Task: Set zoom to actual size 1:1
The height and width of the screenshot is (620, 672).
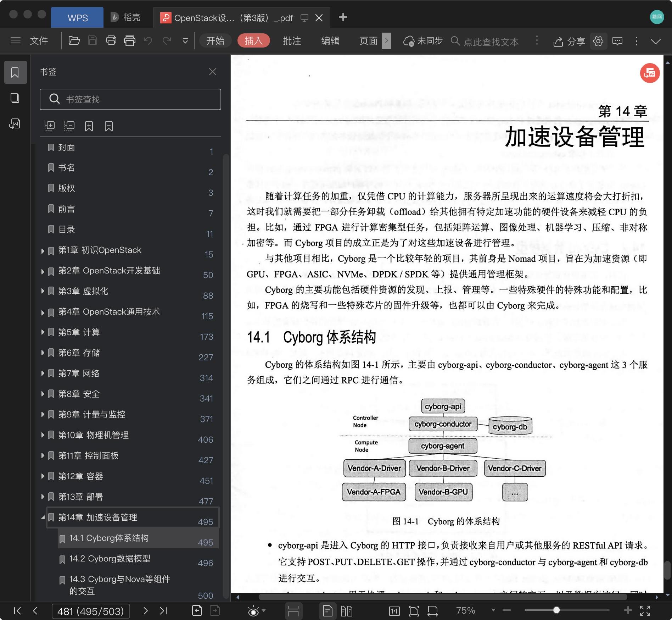Action: (394, 610)
